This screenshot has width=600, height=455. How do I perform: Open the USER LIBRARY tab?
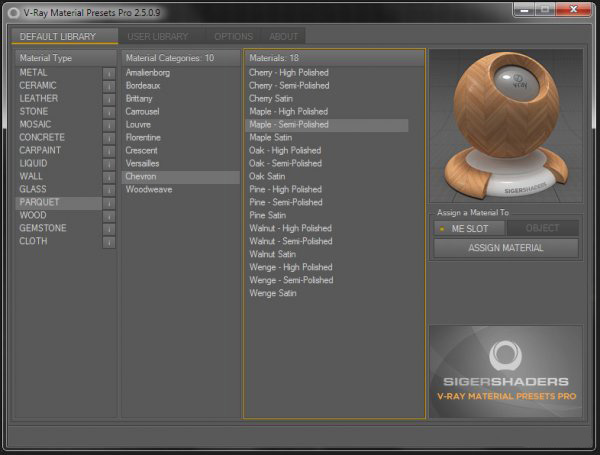point(158,37)
